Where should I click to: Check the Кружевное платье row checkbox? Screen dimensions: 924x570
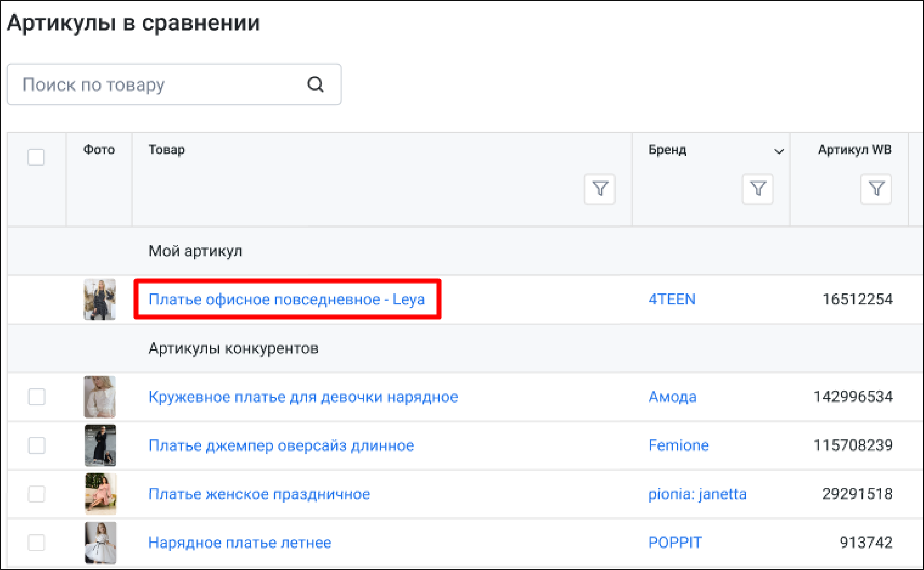(36, 397)
